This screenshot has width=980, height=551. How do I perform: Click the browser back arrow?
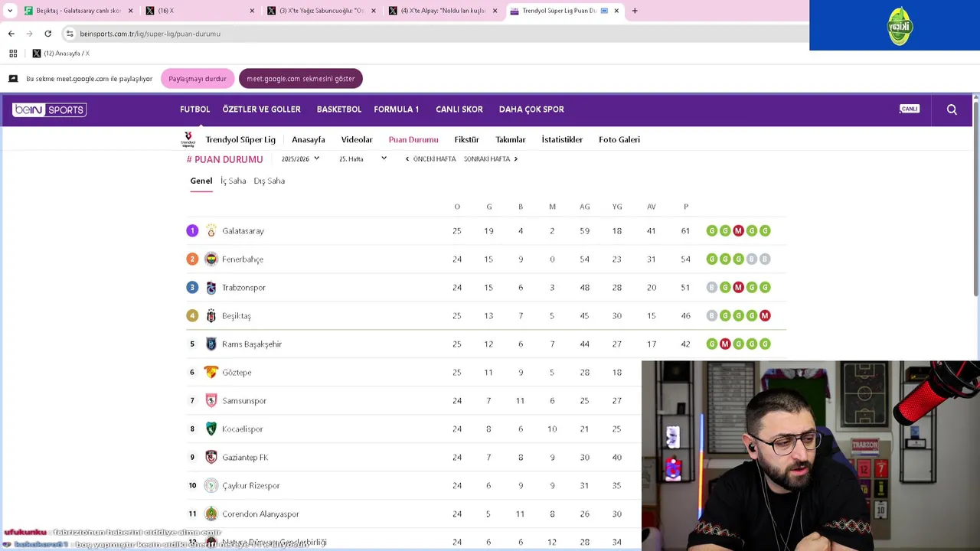point(11,34)
